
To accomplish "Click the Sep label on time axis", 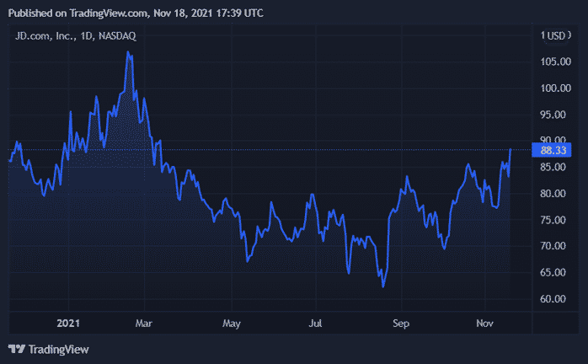I will click(x=401, y=323).
